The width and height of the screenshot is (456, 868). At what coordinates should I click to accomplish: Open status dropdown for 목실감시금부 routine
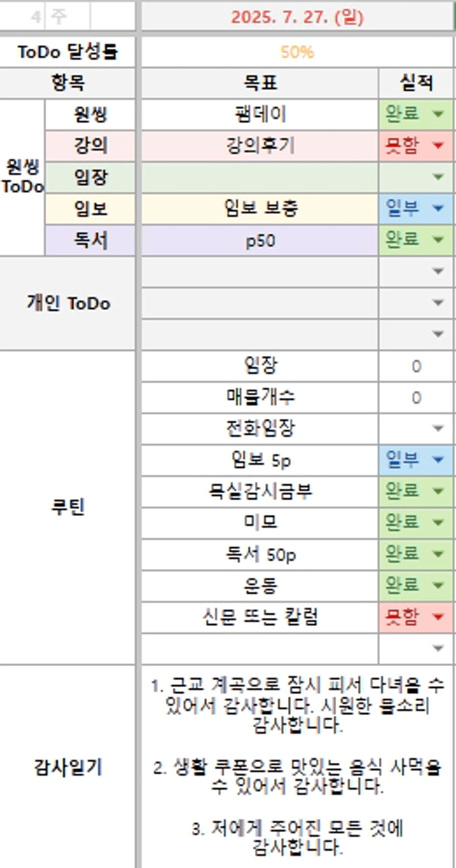pyautogui.click(x=438, y=491)
